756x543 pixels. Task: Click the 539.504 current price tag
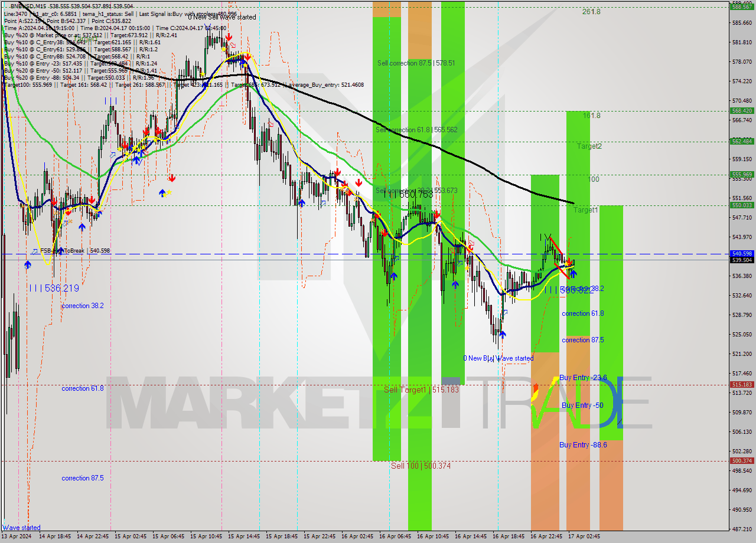pos(742,260)
